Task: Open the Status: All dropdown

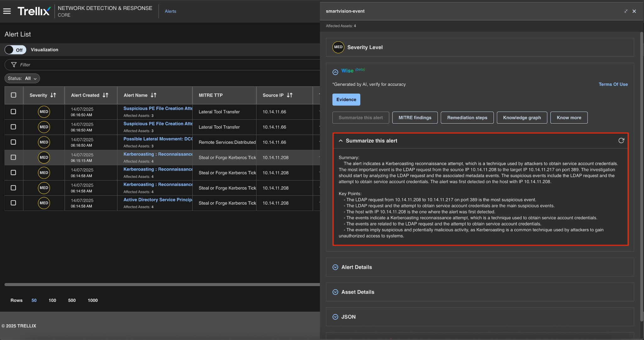Action: coord(22,78)
